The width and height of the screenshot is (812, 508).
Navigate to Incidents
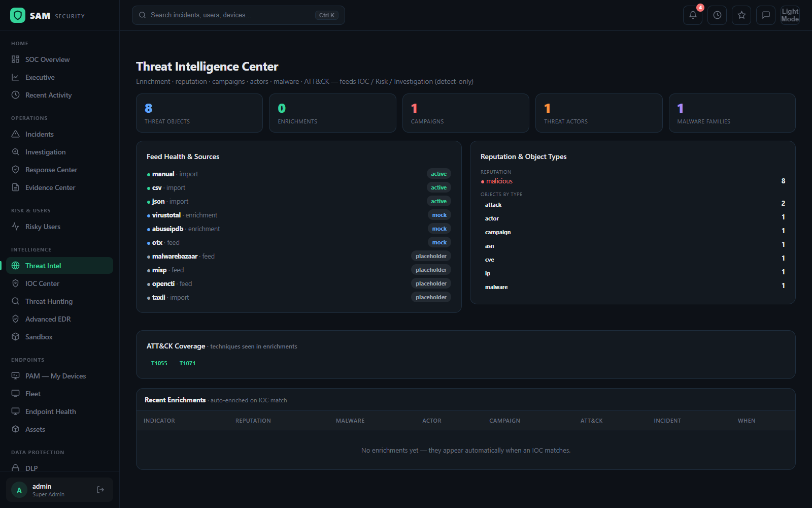coord(59,134)
